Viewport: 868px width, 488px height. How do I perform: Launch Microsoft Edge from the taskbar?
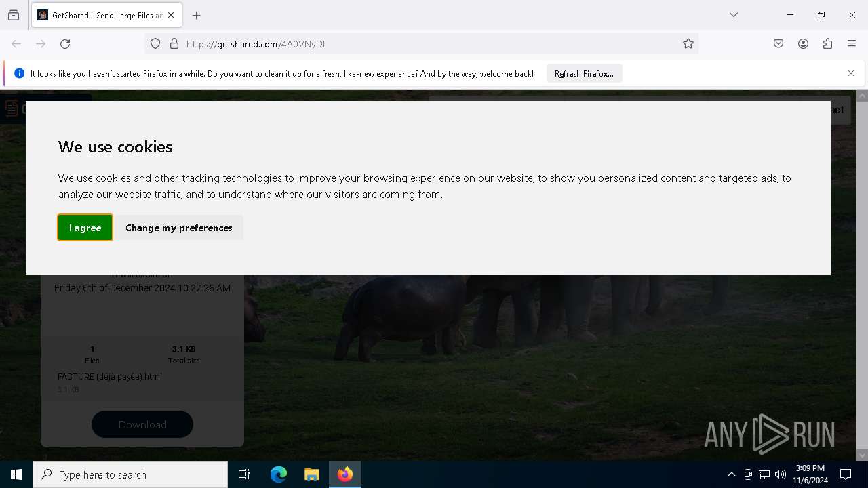[x=279, y=474]
